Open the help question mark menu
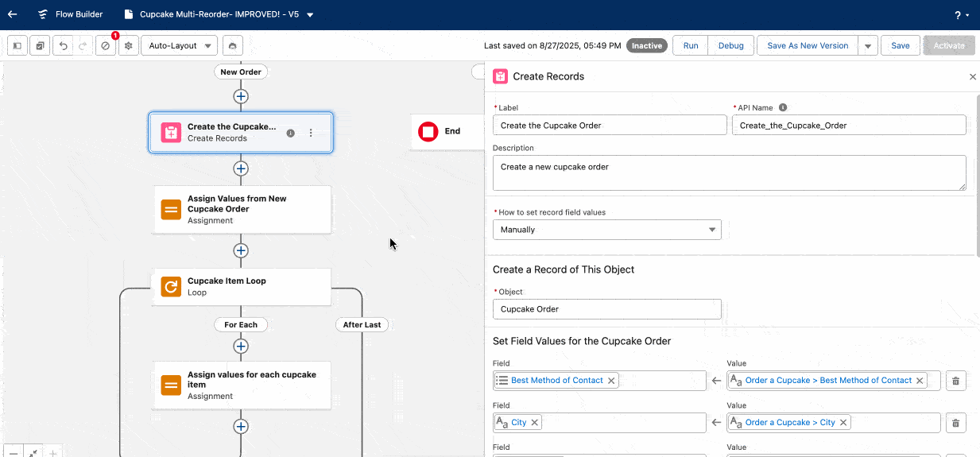 point(961,15)
